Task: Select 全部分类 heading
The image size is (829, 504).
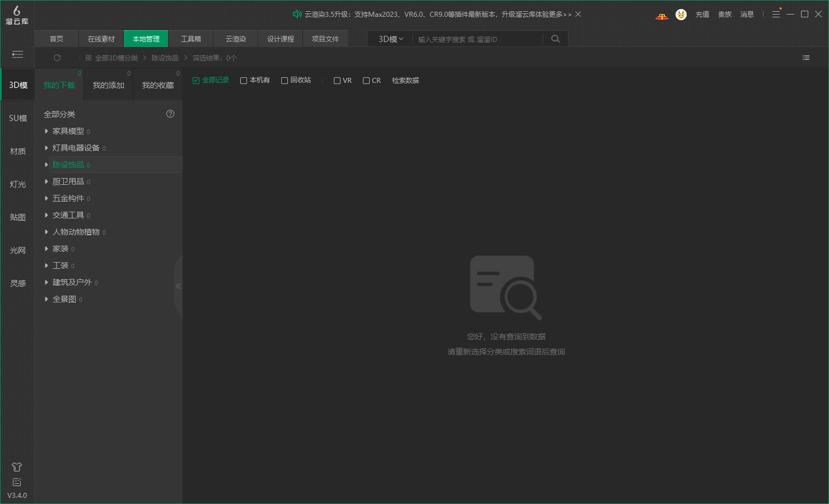Action: pyautogui.click(x=59, y=114)
